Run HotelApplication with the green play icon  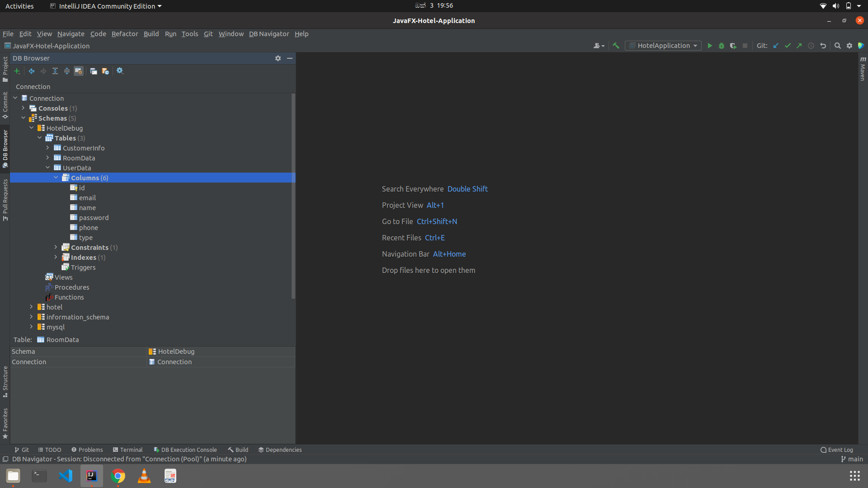[x=710, y=46]
